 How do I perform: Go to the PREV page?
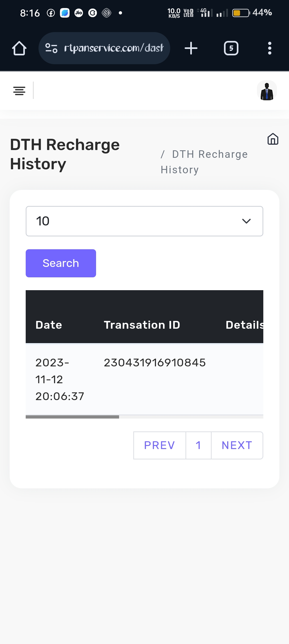(x=159, y=445)
